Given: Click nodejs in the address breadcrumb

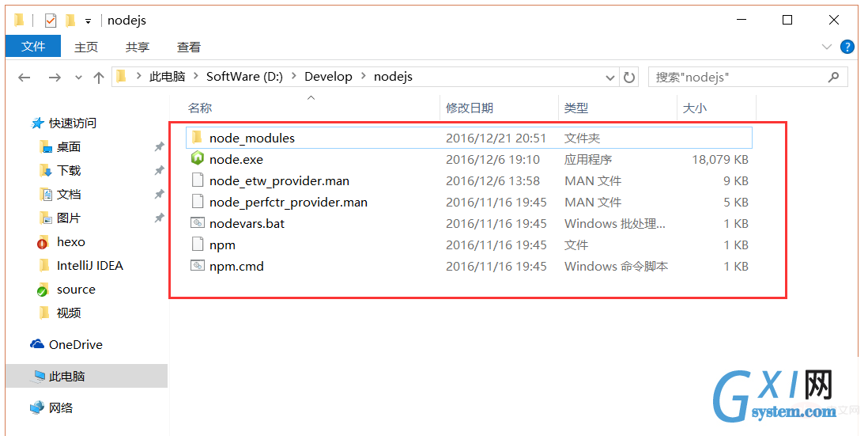Looking at the screenshot, I should tap(393, 77).
